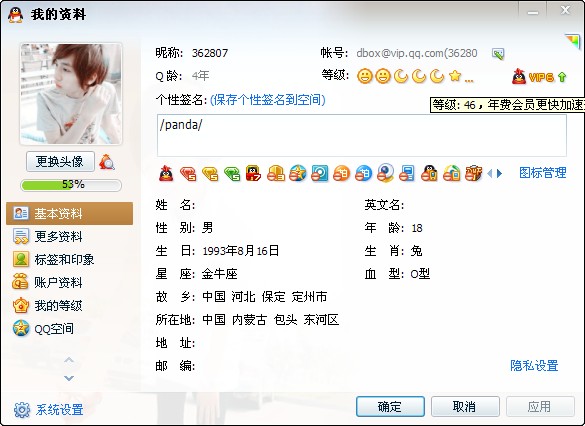This screenshot has width=585, height=426.
Task: Click the nickname value 362807
Action: [210, 53]
